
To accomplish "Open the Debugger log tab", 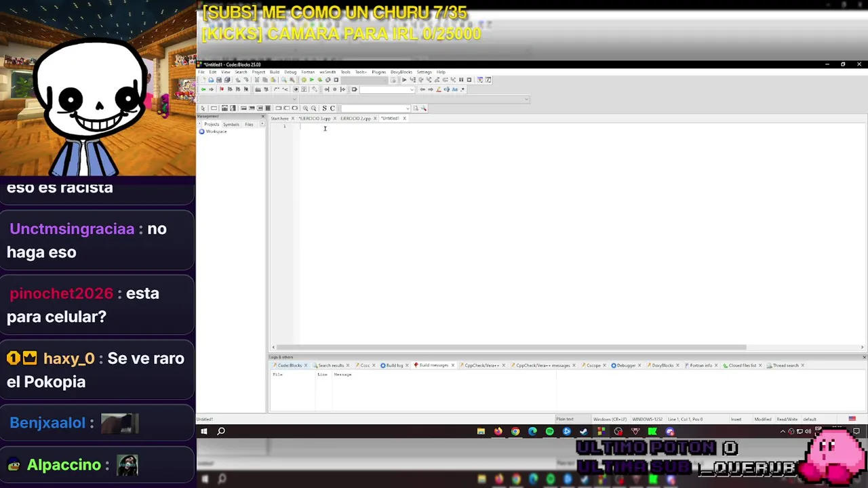I will click(x=626, y=365).
